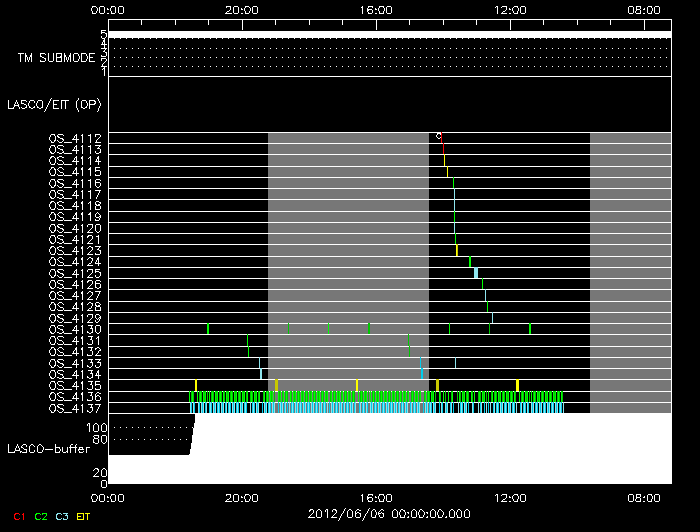Click the last green marker in OS_4130 row
700x532 pixels.
click(530, 329)
